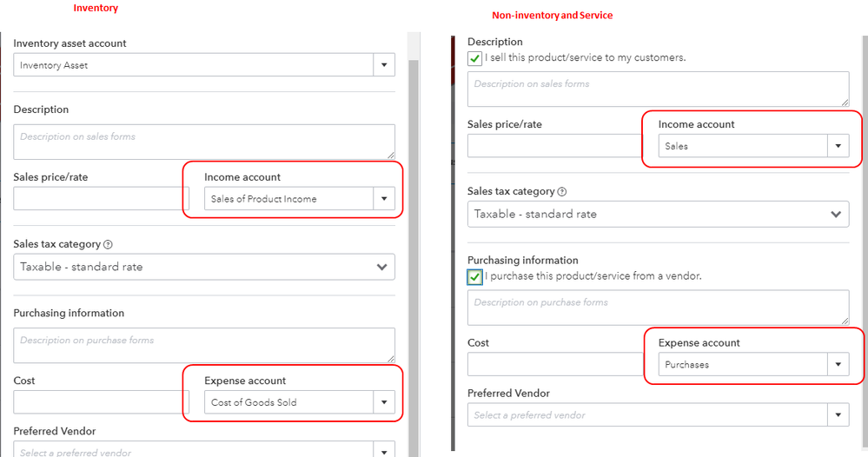
Task: Click the Inventory 'Description on purchase forms' text box
Action: tap(203, 345)
